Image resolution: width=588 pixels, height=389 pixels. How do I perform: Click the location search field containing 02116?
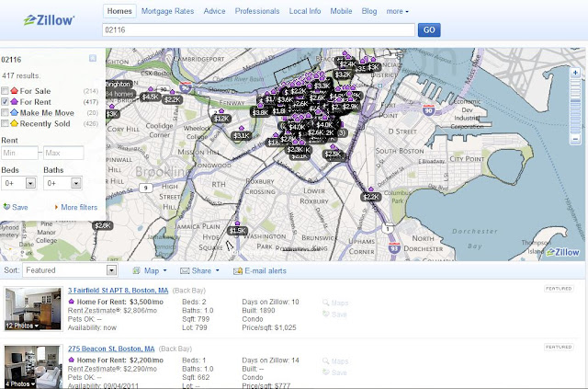tap(258, 30)
